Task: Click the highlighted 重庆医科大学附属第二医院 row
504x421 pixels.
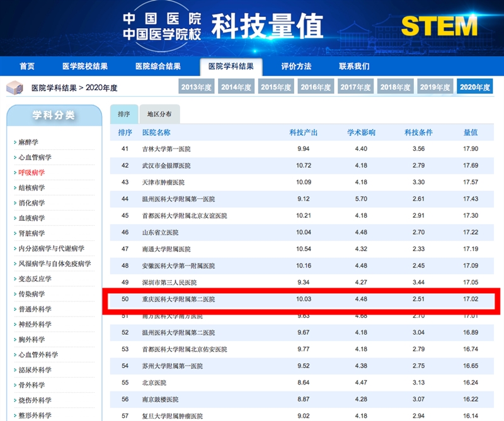Action: [178, 300]
